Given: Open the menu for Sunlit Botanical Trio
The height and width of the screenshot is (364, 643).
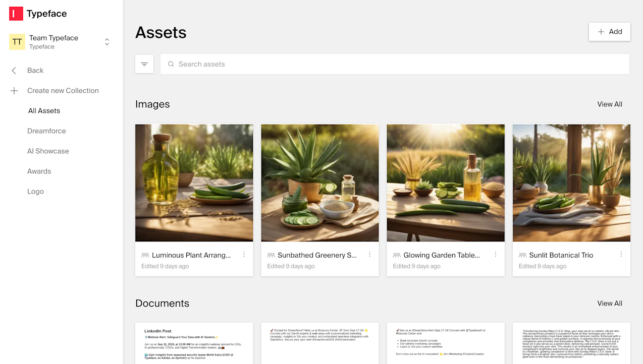Looking at the screenshot, I should [x=621, y=255].
